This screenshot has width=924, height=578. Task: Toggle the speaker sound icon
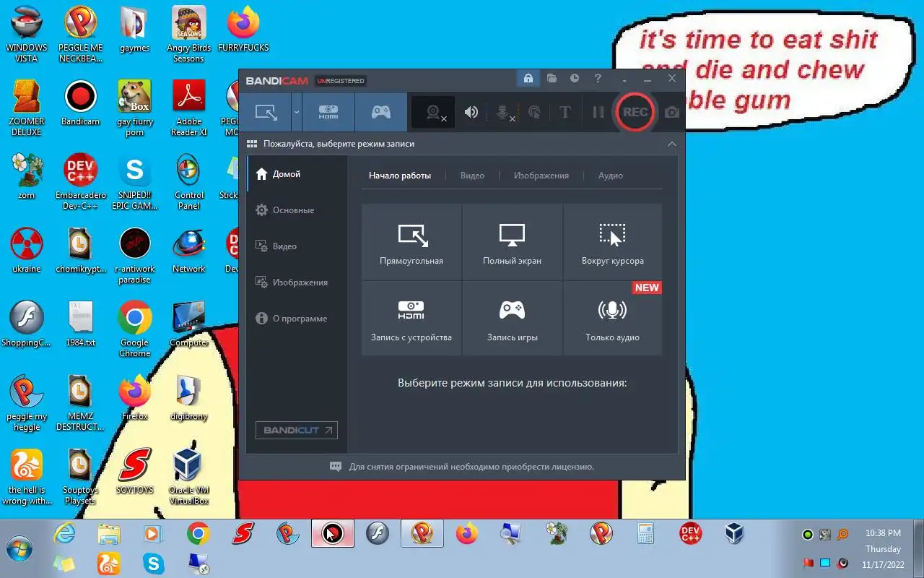(x=471, y=112)
